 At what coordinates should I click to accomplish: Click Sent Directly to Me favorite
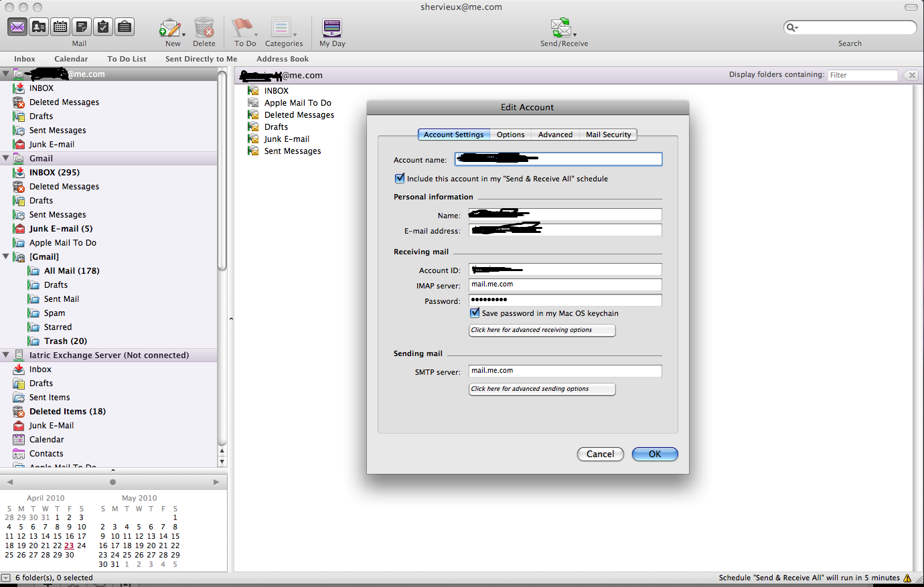click(x=202, y=59)
